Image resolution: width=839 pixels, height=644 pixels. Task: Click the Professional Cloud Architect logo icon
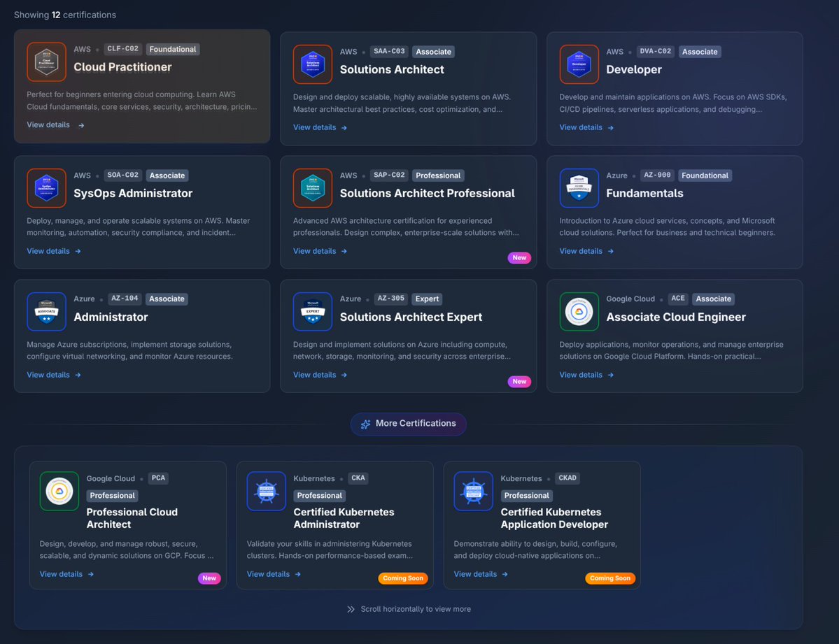(59, 491)
